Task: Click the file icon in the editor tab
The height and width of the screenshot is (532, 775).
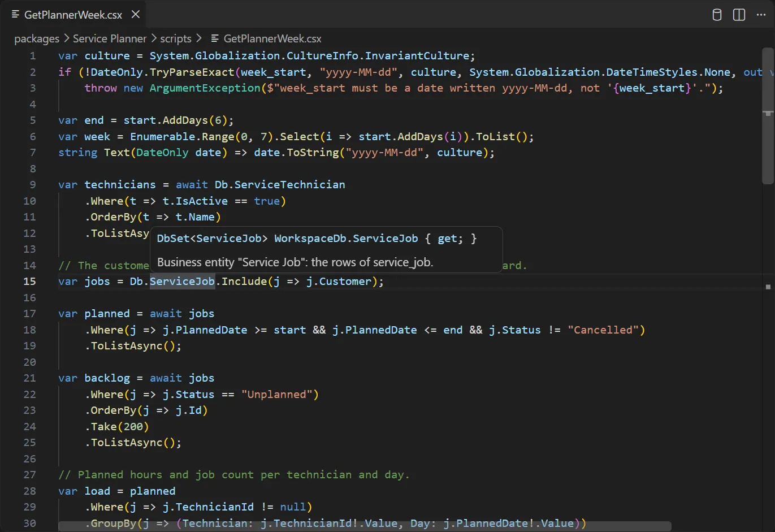Action: 16,14
